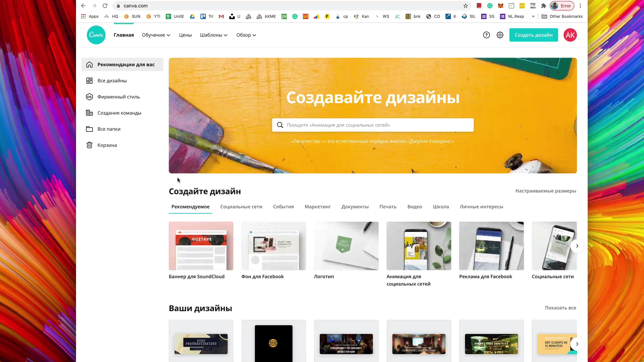Open the Apps bookmarks shortcut

[90, 16]
